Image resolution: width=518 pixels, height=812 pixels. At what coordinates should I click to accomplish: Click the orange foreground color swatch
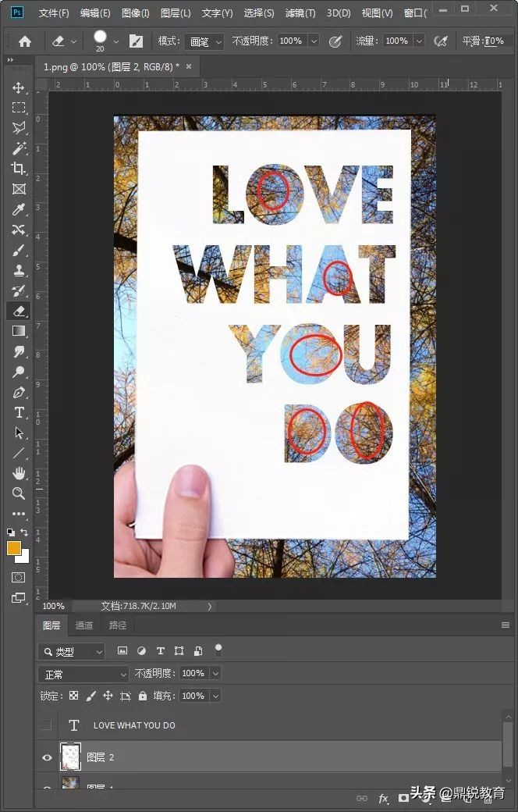point(14,548)
